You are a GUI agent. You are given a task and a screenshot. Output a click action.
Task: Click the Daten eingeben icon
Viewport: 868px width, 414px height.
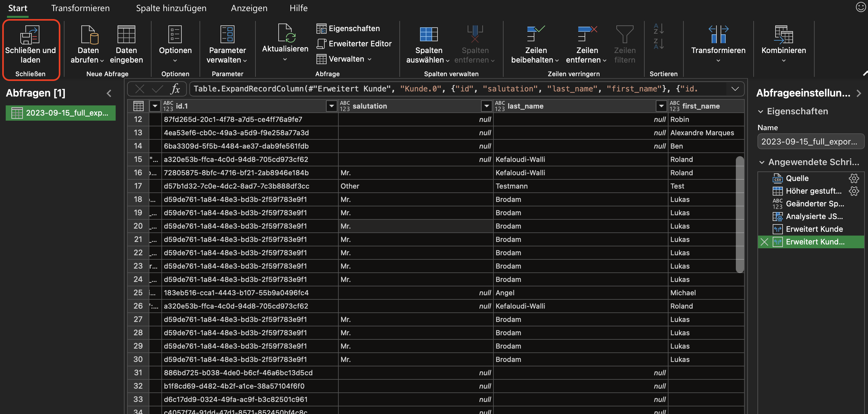tap(126, 35)
